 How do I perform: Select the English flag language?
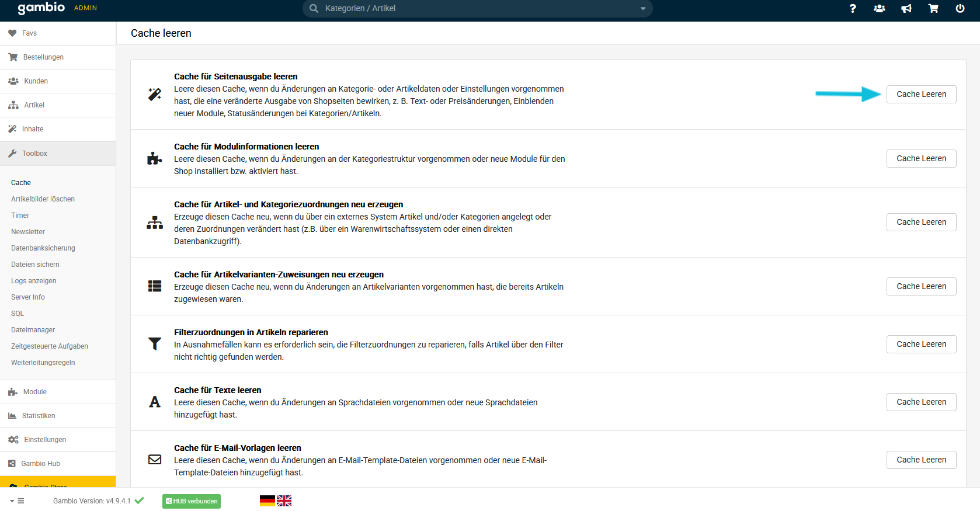(x=284, y=501)
